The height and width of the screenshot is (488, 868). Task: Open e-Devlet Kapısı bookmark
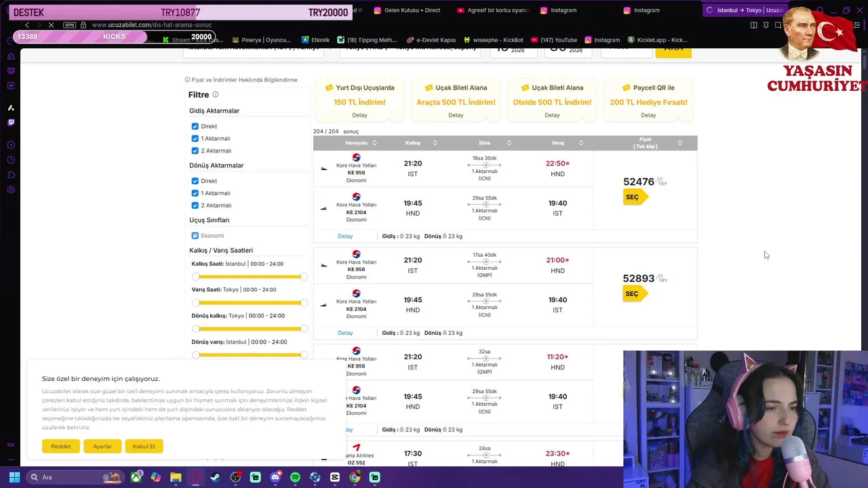(430, 40)
